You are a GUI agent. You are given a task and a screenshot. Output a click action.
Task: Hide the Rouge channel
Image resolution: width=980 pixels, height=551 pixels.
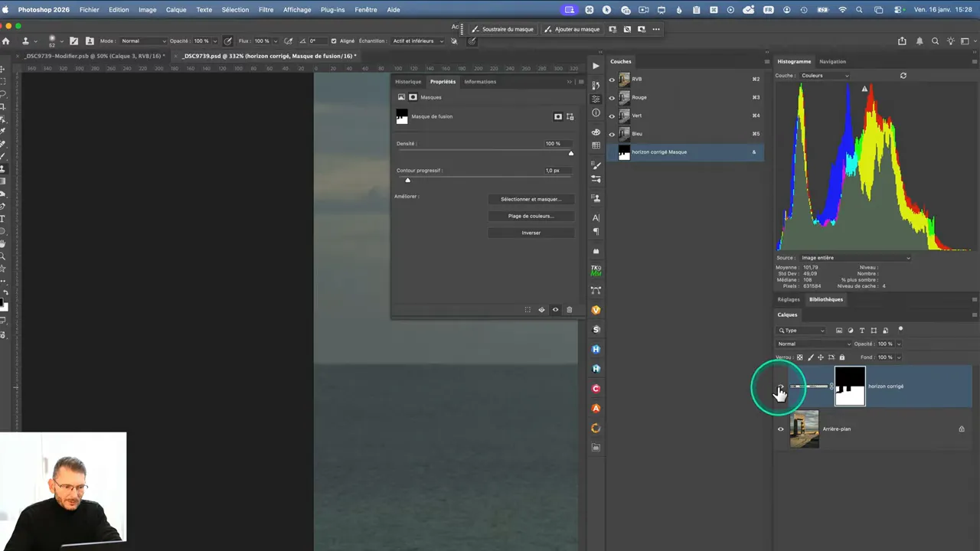[x=612, y=97]
